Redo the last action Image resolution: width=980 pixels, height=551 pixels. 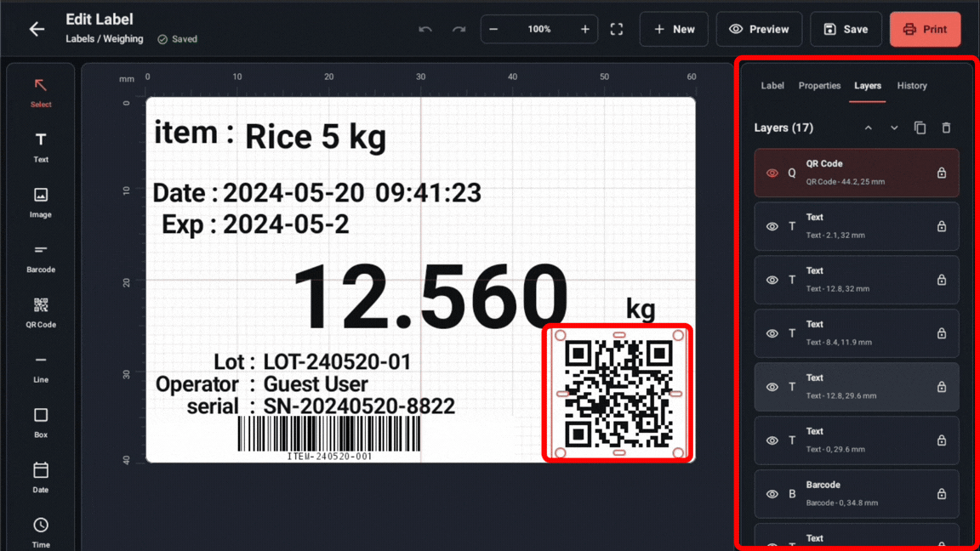(x=459, y=30)
